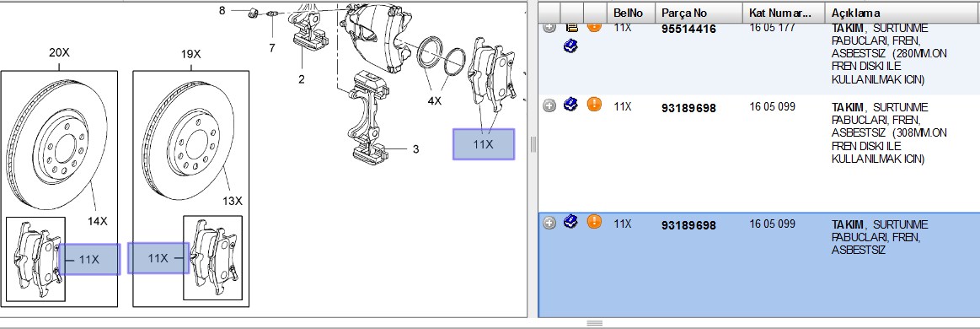Click callout 13X under the right brake disc

[233, 201]
